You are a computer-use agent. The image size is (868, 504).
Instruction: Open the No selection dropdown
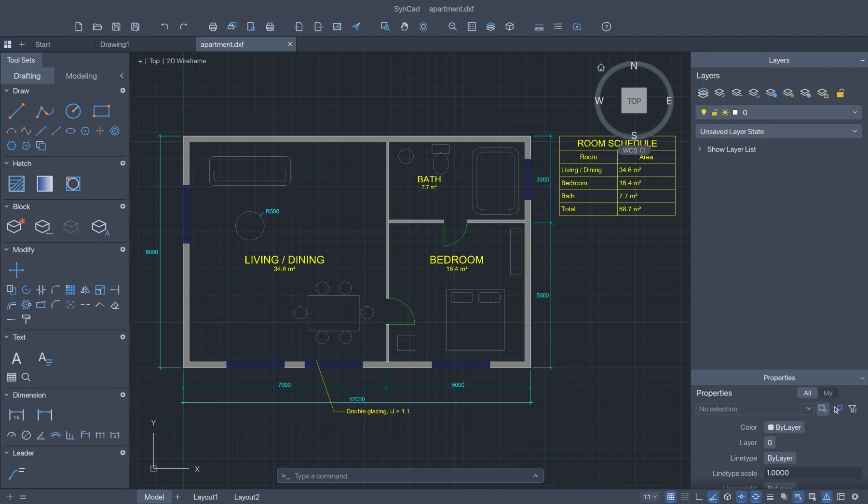(755, 409)
